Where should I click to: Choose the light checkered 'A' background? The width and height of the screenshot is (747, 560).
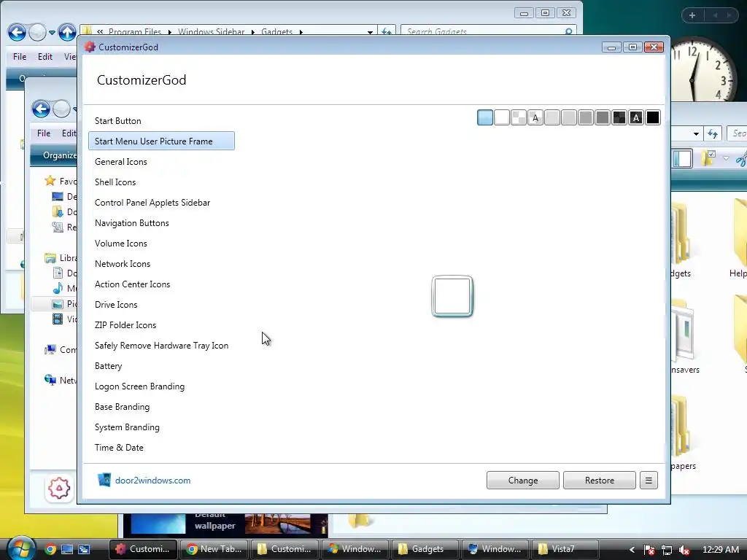tap(535, 117)
